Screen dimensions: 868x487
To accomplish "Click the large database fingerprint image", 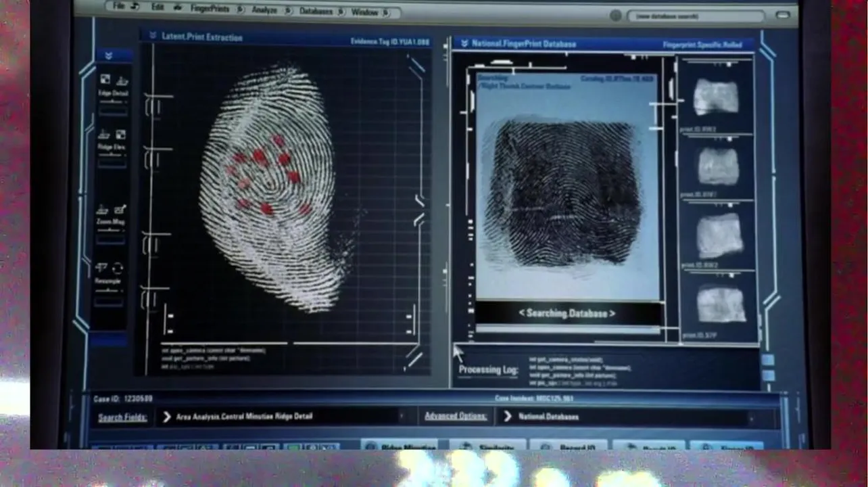I will (x=564, y=193).
